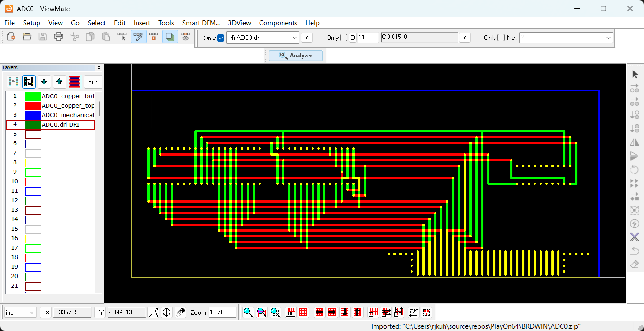Click the Move left red grid icon
Viewport: 644px width, 331px height.
pyautogui.click(x=319, y=312)
